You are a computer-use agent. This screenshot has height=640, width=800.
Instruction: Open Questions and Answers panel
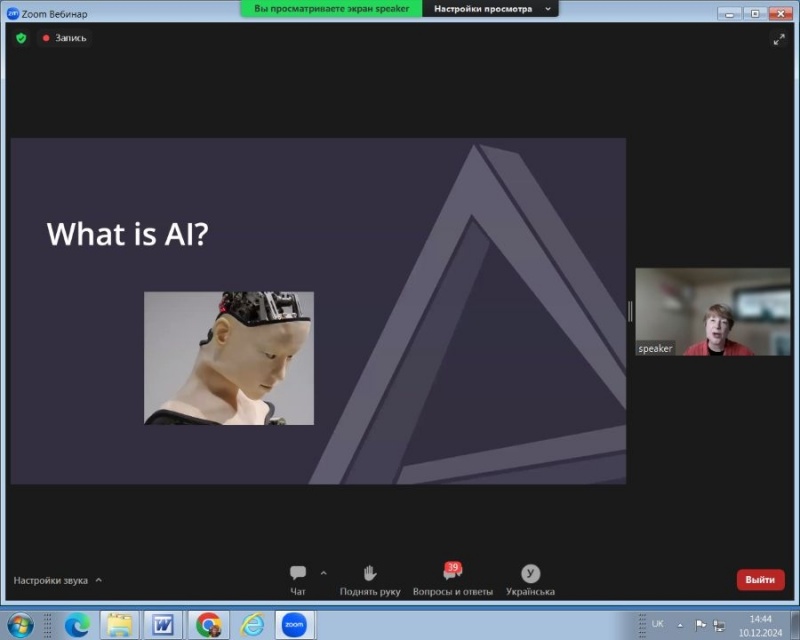(452, 574)
